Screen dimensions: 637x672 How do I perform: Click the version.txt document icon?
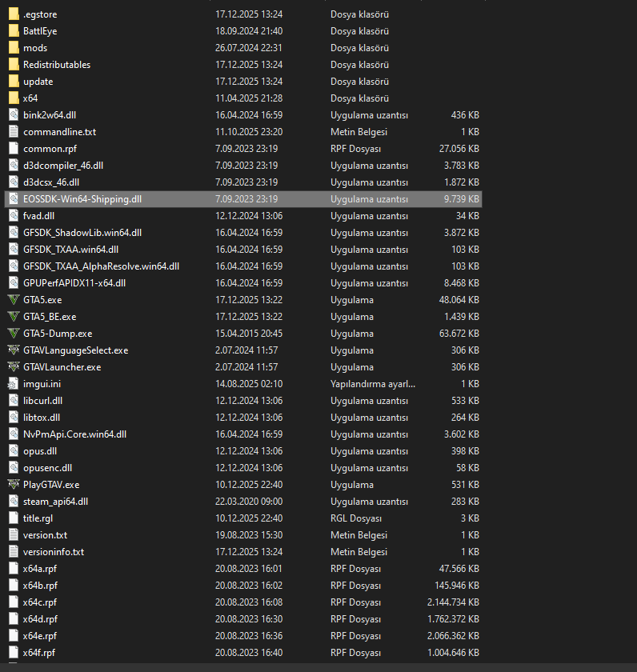[x=14, y=535]
